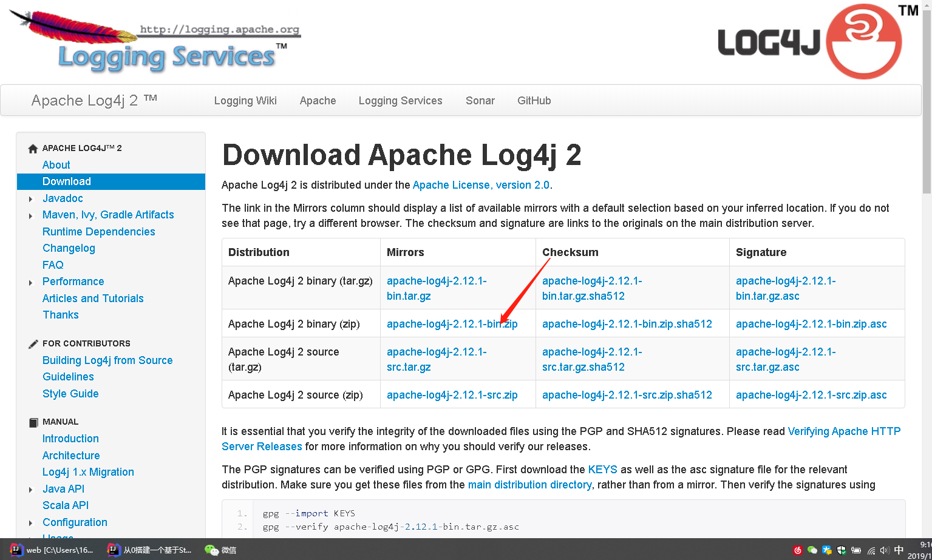Toggle the 中 input method indicator
Viewport: 932px width, 560px height.
pyautogui.click(x=899, y=550)
